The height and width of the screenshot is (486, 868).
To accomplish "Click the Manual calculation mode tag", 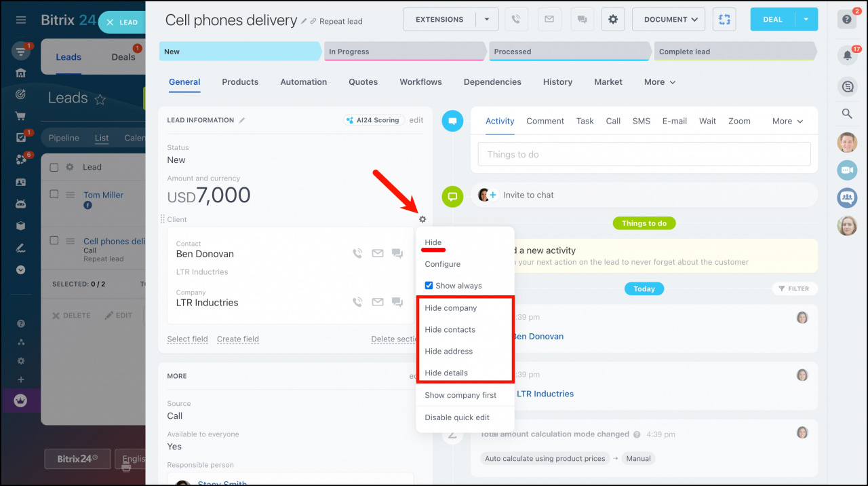I will [x=638, y=458].
